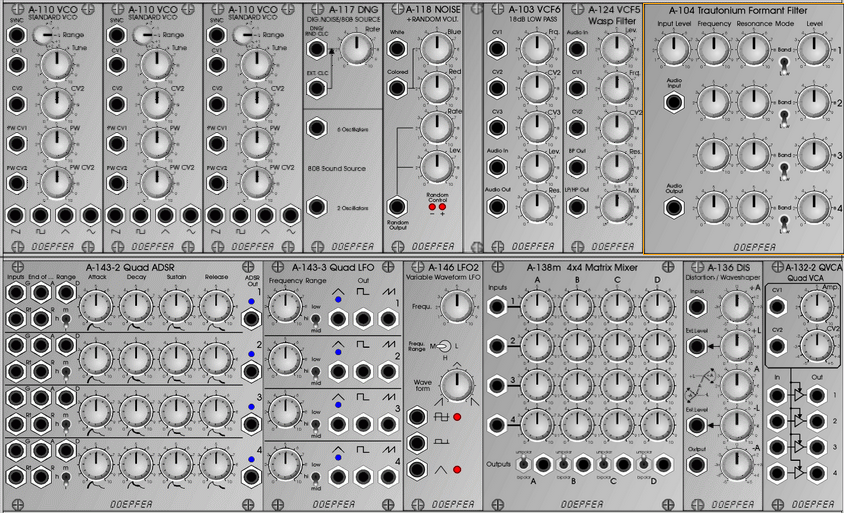Click the A-118 Noise Blue knob
This screenshot has width=844, height=513.
coord(437,48)
